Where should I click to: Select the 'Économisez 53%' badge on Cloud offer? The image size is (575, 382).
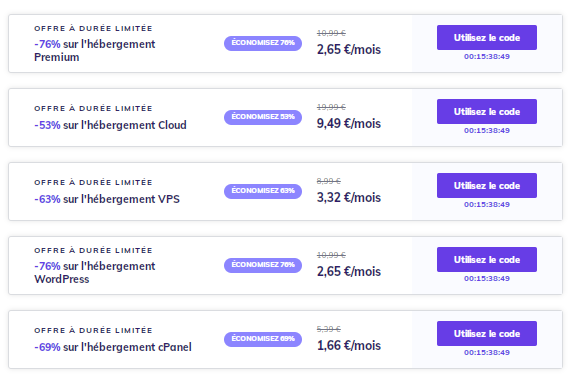tap(263, 117)
